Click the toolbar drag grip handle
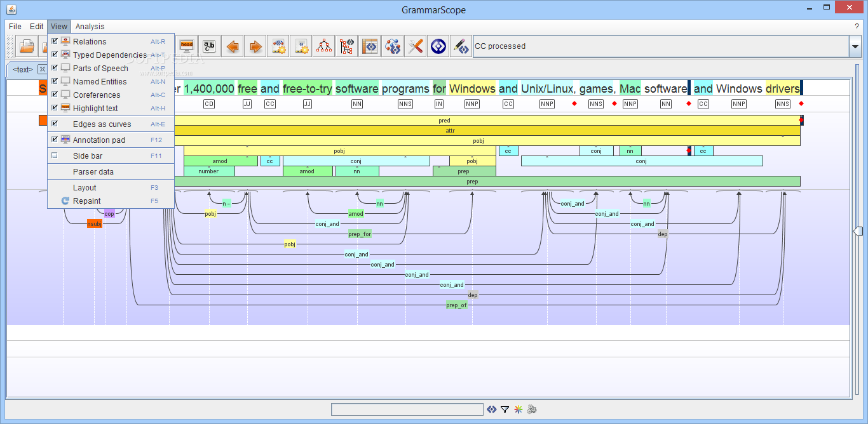Viewport: 868px width, 424px height. coord(10,46)
